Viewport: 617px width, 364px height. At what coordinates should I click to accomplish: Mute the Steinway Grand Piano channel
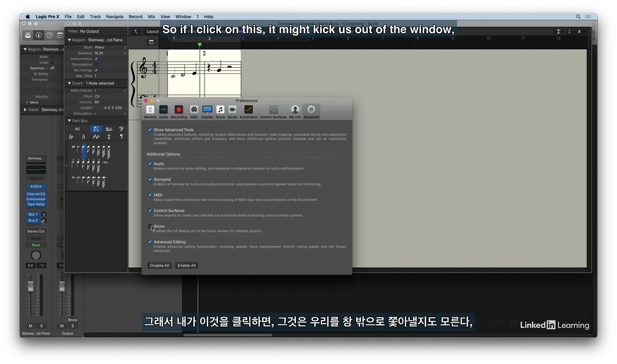point(30,326)
